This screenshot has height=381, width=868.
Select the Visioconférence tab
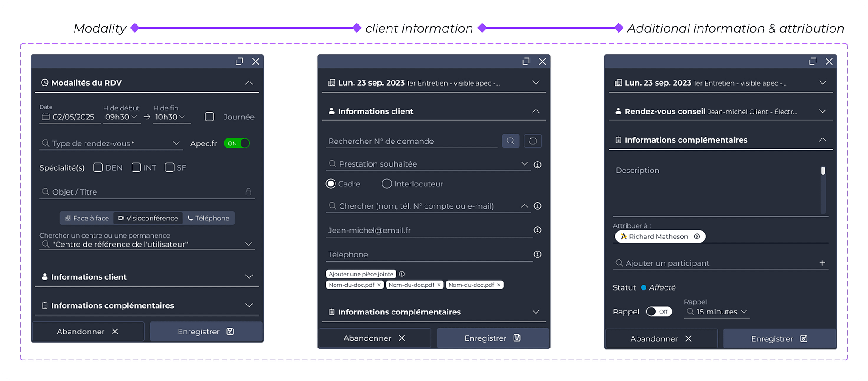click(148, 218)
